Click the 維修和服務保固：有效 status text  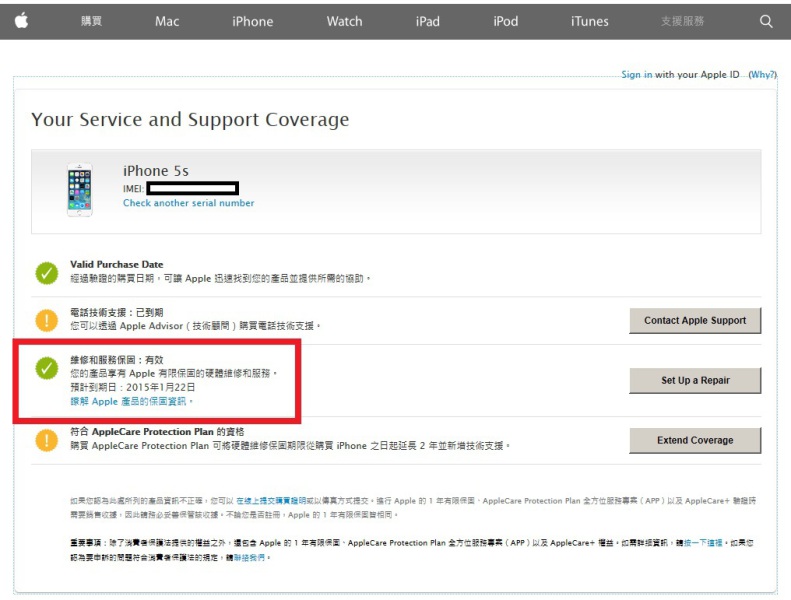click(x=117, y=360)
